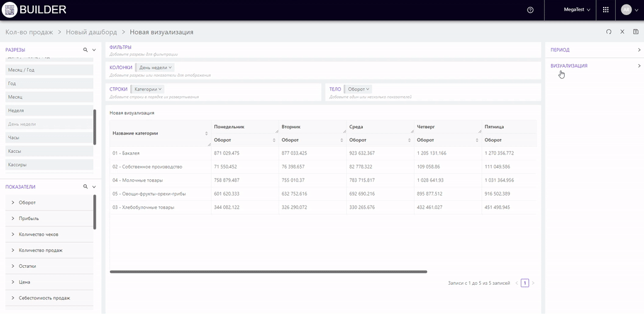
Task: Click the refresh visualization icon
Action: tap(608, 31)
